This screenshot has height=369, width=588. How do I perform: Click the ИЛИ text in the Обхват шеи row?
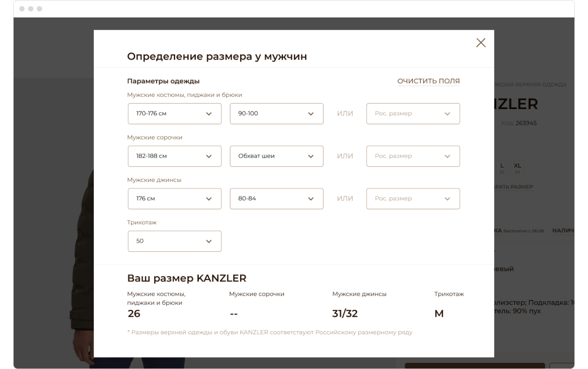coord(345,156)
